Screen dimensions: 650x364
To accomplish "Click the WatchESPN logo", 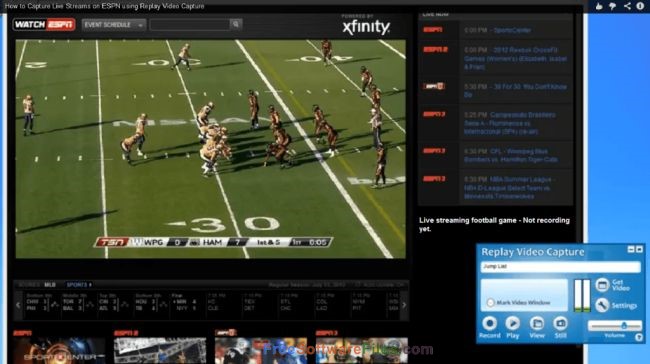I will pyautogui.click(x=44, y=24).
